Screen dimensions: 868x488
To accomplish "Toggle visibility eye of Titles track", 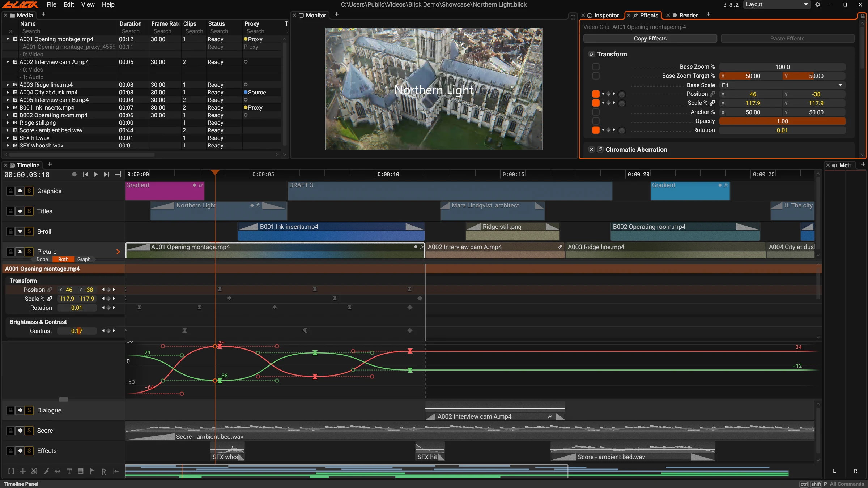I will (x=20, y=211).
